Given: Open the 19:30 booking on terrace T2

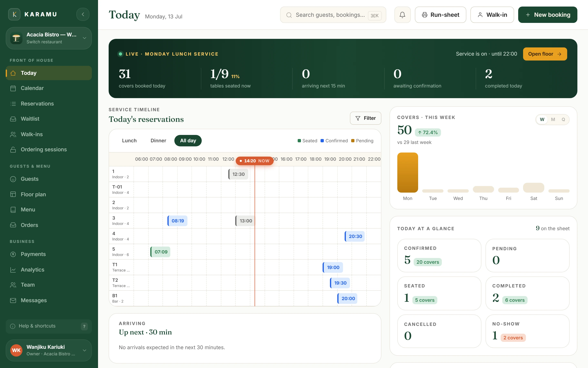Looking at the screenshot, I should point(340,283).
